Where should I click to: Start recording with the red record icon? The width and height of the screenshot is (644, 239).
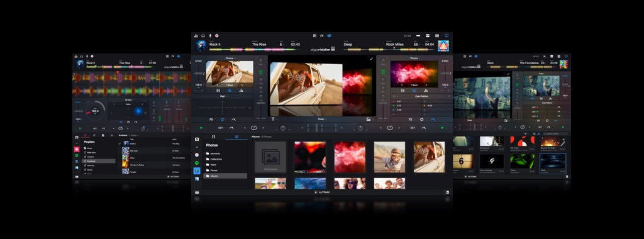pyautogui.click(x=217, y=36)
